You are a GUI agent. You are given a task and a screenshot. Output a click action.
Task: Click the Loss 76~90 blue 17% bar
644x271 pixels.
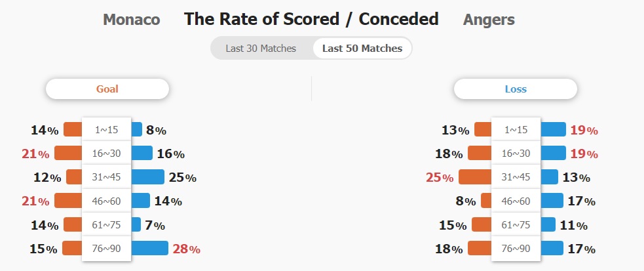tap(552, 248)
